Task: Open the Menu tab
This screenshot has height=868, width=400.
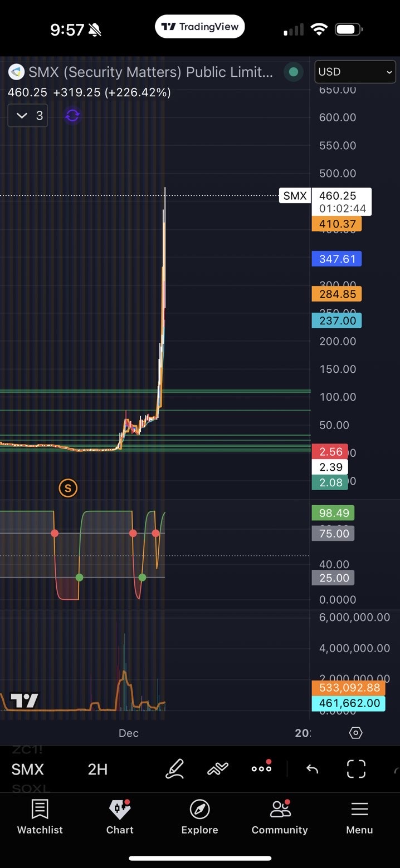Action: click(x=359, y=816)
